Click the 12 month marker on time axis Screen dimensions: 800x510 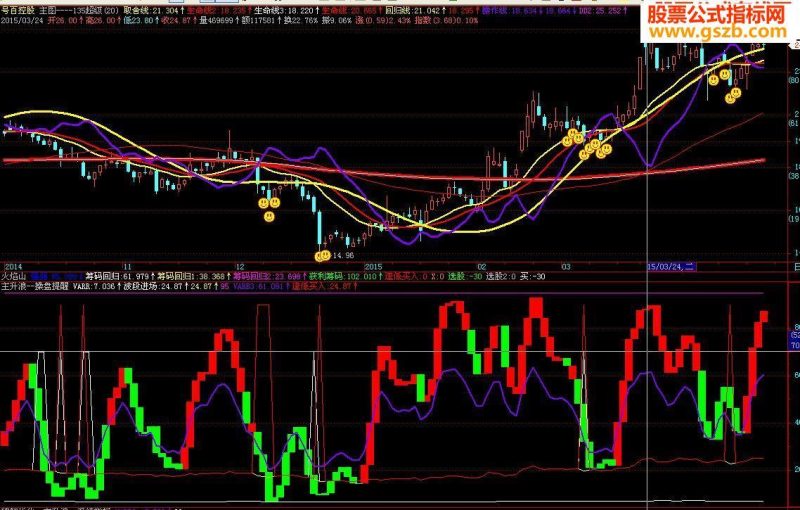click(239, 267)
